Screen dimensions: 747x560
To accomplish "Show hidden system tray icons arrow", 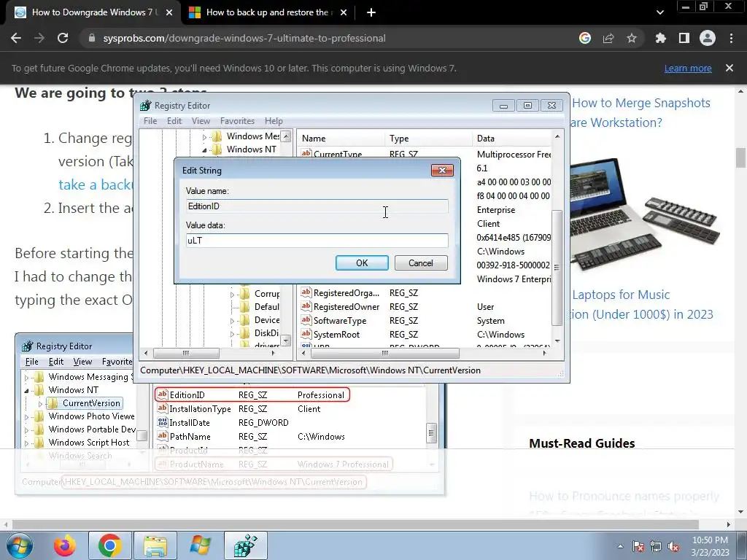I will point(620,546).
